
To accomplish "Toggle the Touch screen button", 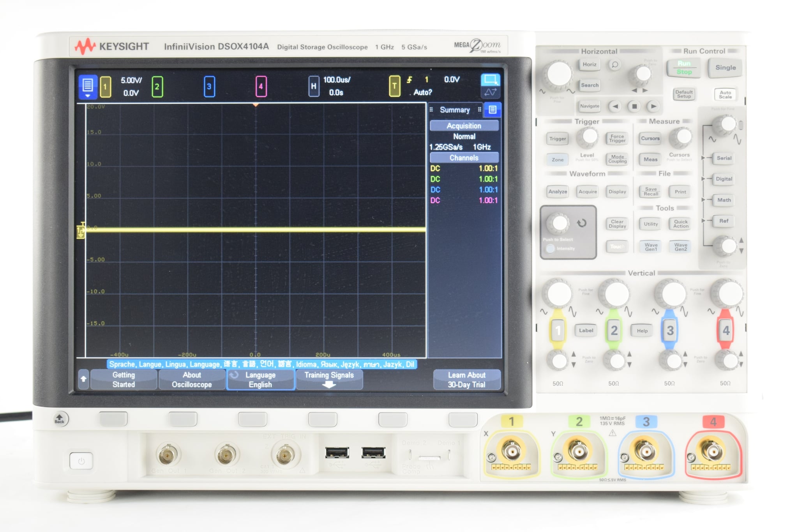I will tap(617, 247).
